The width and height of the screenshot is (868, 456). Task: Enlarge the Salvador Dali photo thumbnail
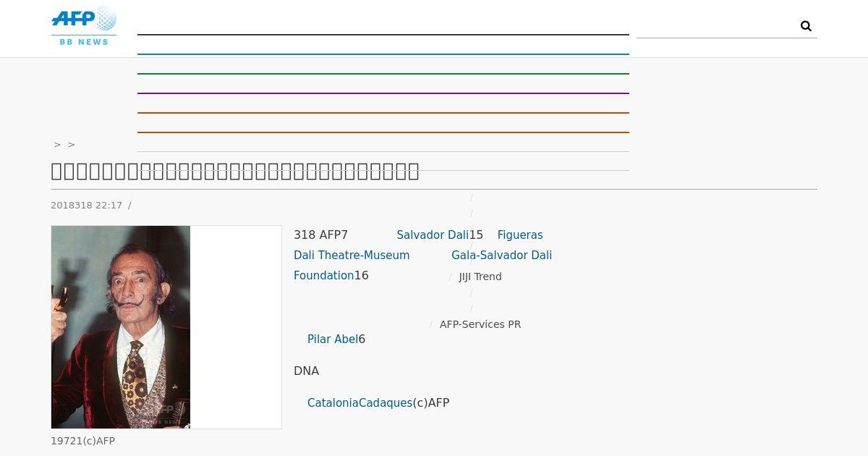click(x=121, y=327)
